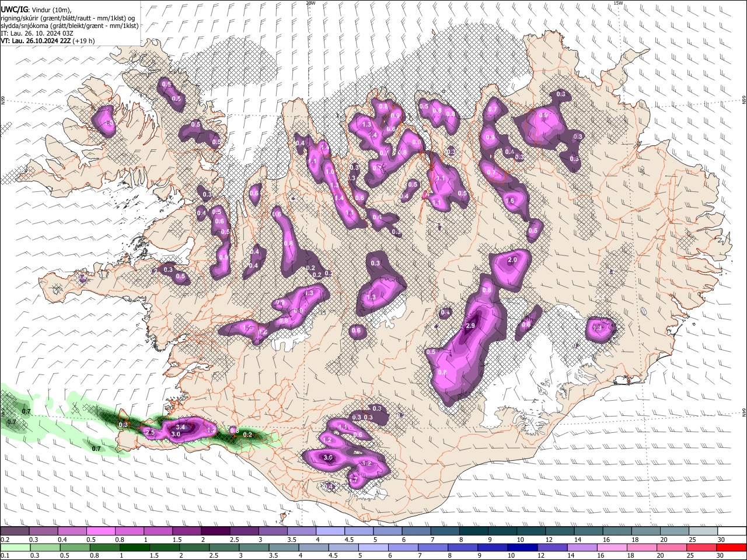Click the '30' label under the rain scale
This screenshot has height=560, width=747.
(x=721, y=556)
